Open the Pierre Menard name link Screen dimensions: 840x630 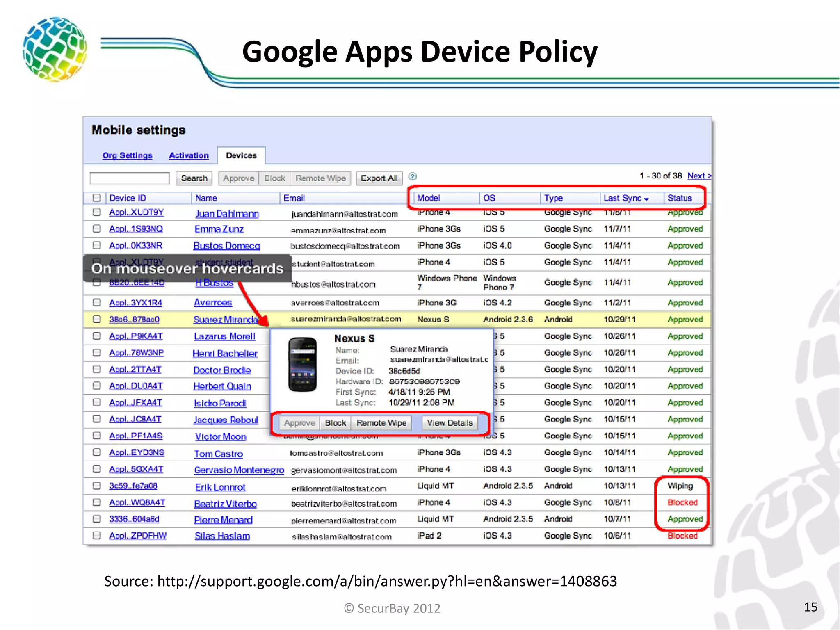coord(223,520)
